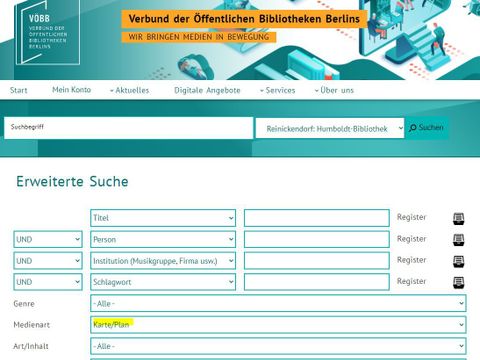The height and width of the screenshot is (360, 480).
Task: Open the Schlagwort field type dropdown
Action: pos(163,282)
